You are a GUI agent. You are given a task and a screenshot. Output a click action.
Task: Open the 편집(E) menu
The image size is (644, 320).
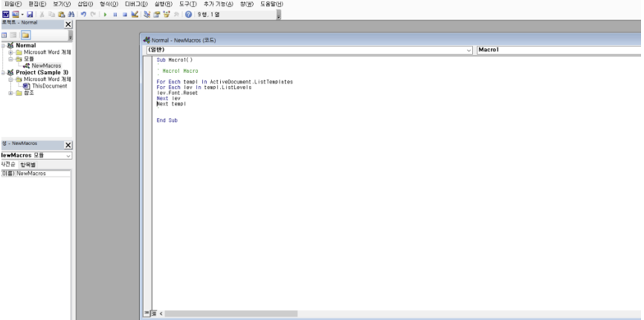point(37,4)
